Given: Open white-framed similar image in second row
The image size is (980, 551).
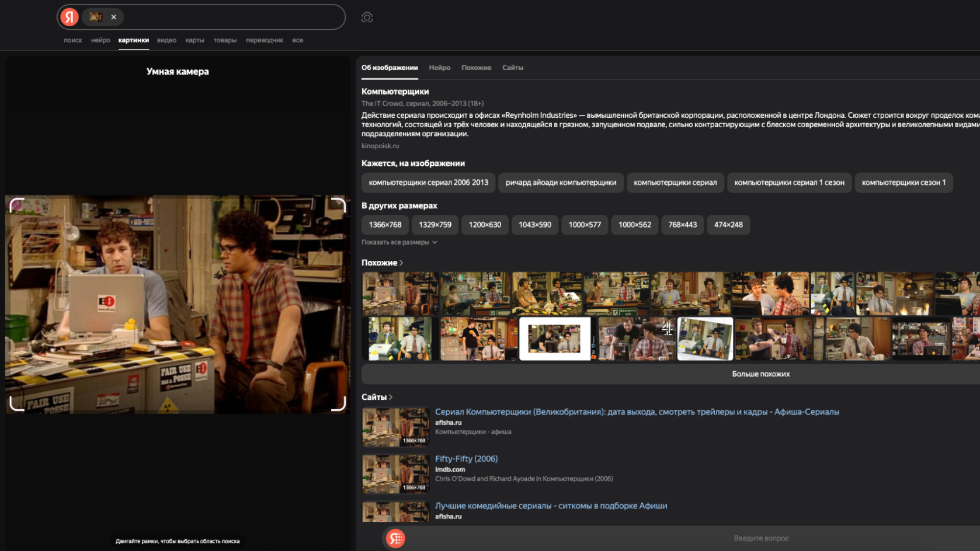Looking at the screenshot, I should click(555, 339).
